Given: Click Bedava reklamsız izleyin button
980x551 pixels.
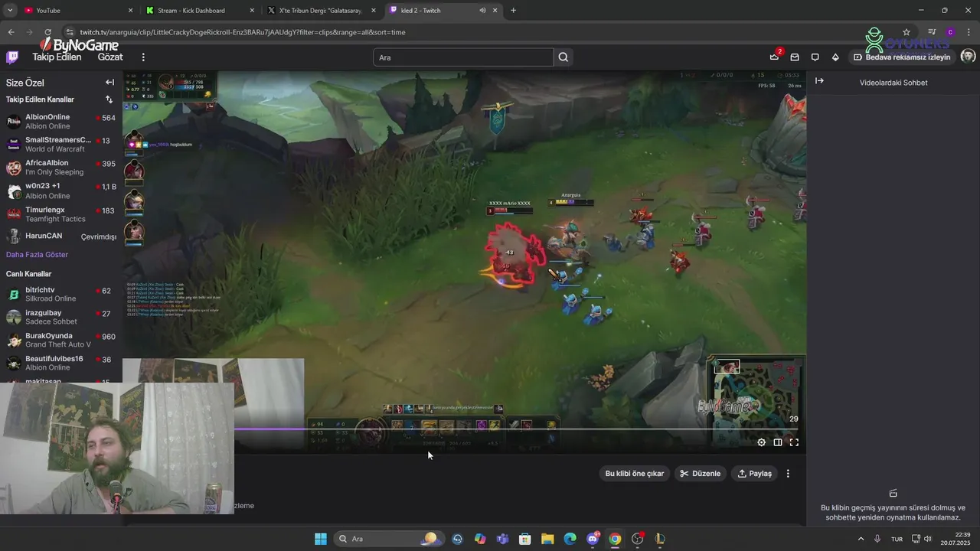Looking at the screenshot, I should [902, 57].
